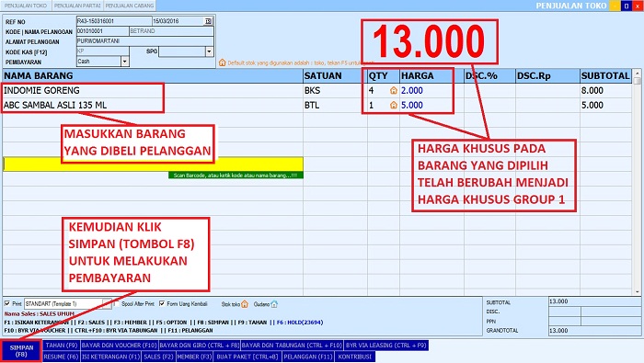Image resolution: width=644 pixels, height=363 pixels.
Task: Click BAYAR DGN VOUCHER (F10) button
Action: pyautogui.click(x=119, y=346)
